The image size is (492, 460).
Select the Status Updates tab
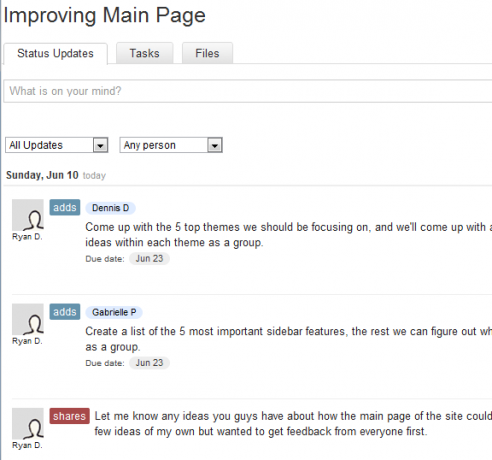(56, 54)
